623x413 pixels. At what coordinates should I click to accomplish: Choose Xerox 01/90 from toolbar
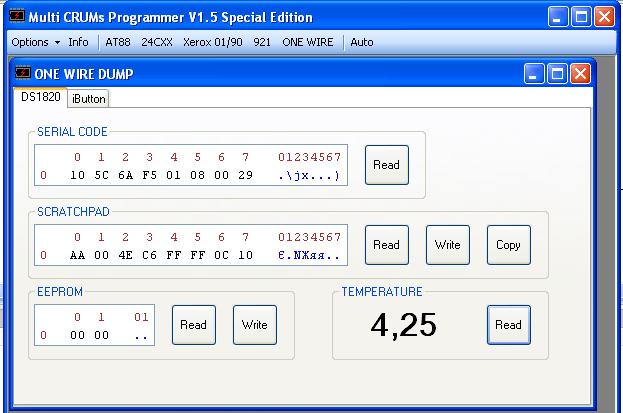click(x=213, y=42)
